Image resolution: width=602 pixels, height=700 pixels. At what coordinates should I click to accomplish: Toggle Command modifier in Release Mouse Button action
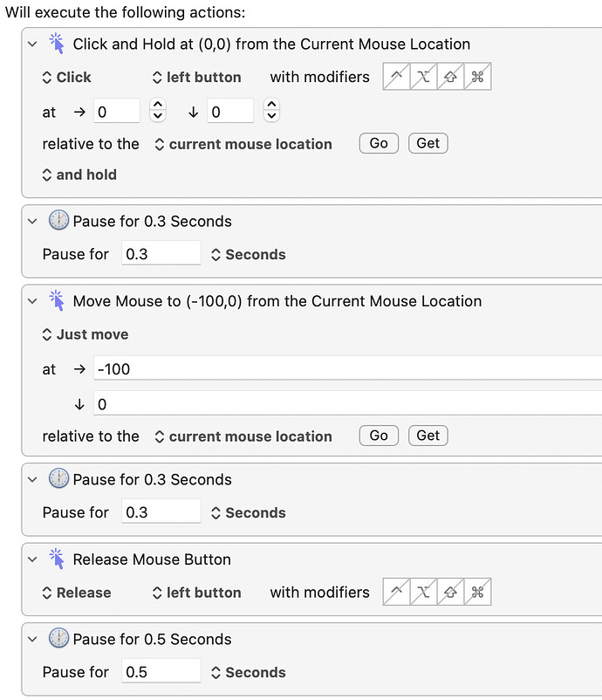pos(477,593)
